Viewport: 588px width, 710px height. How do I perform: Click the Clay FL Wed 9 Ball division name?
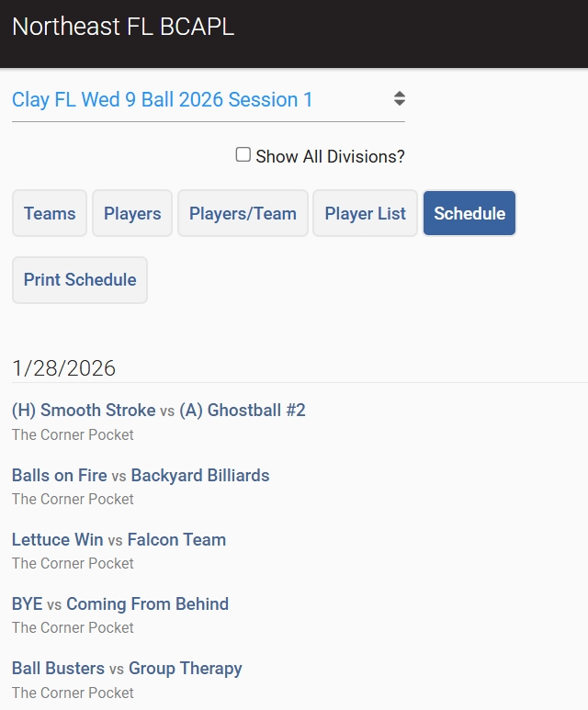pos(163,100)
